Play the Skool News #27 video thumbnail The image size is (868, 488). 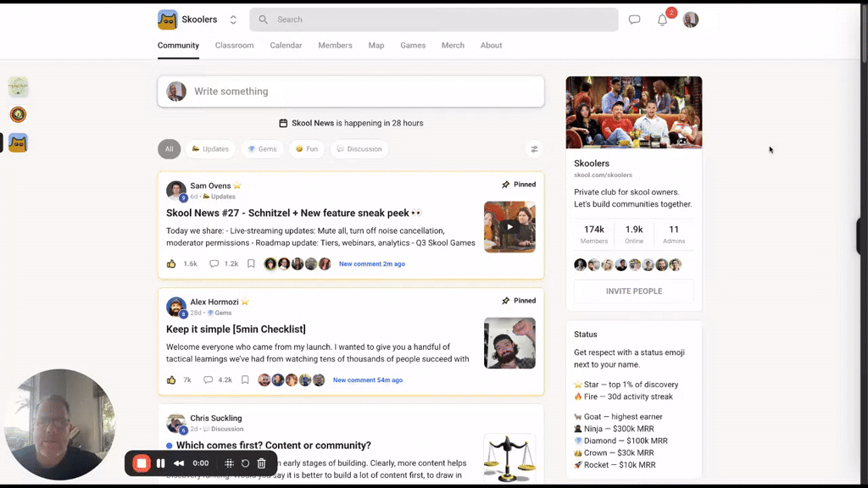pyautogui.click(x=509, y=227)
